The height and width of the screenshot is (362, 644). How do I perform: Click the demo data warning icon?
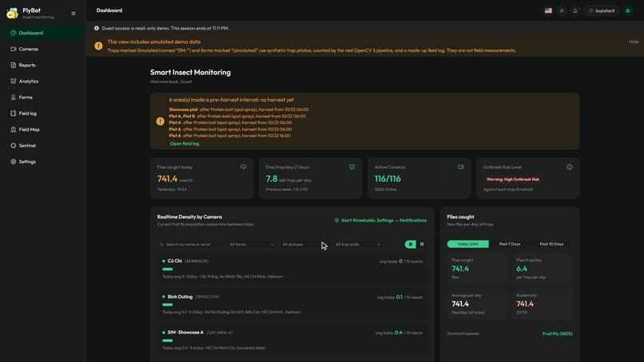98,46
